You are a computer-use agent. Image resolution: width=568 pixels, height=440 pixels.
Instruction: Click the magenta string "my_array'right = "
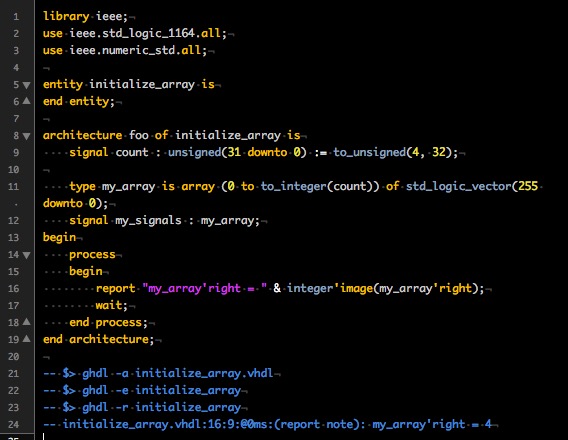click(205, 288)
